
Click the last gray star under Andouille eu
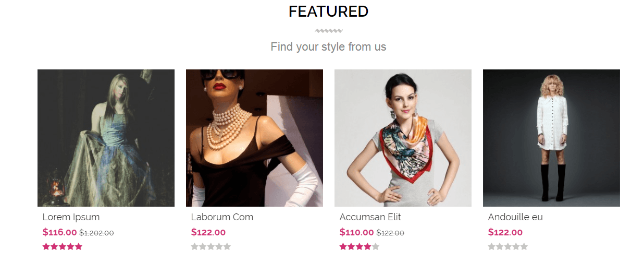[x=524, y=246]
